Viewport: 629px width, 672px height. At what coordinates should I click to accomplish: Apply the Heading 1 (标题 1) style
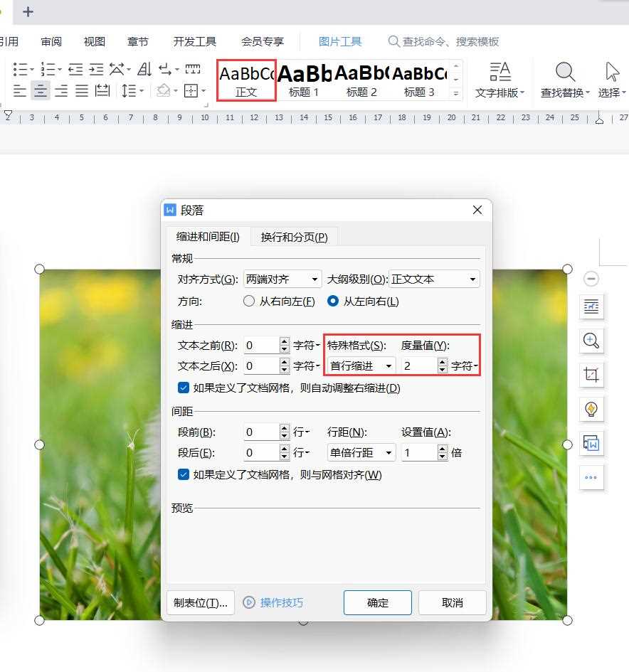point(304,80)
